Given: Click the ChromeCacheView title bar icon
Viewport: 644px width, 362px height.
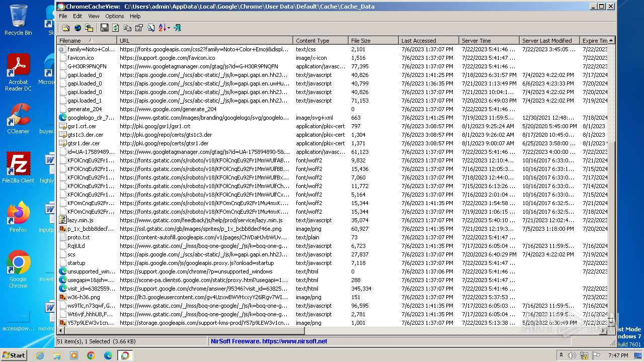Looking at the screenshot, I should point(61,7).
